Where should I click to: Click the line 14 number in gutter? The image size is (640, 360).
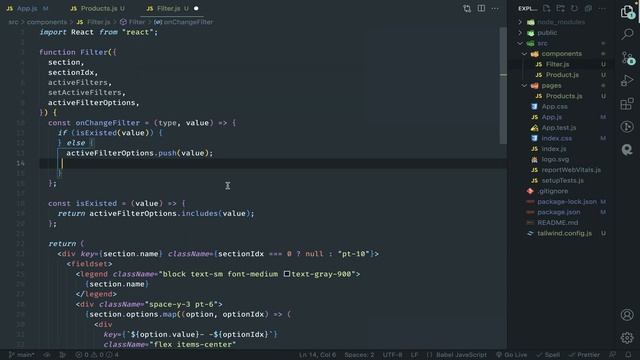[x=20, y=163]
